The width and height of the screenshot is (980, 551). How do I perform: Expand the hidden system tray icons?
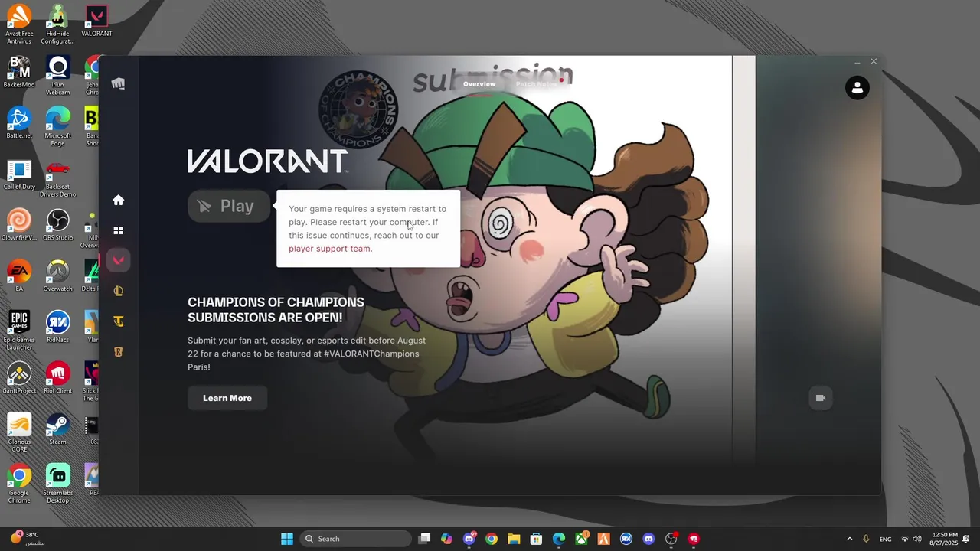(x=849, y=539)
